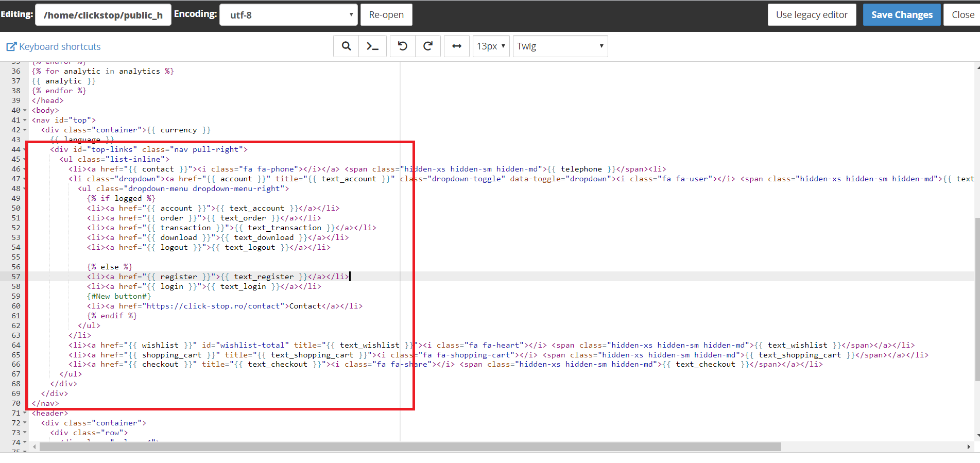Click the "</nav>" closing tag
The width and height of the screenshot is (980, 463).
45,403
